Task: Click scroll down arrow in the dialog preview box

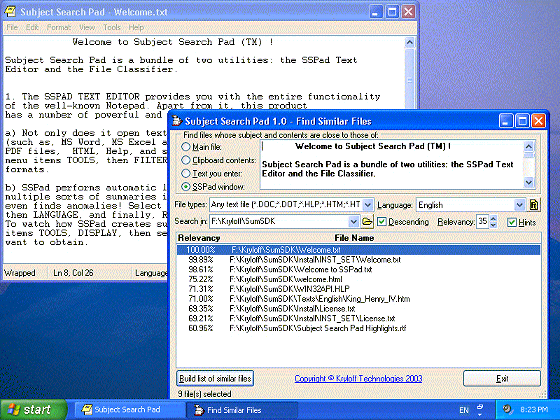Action: [529, 182]
